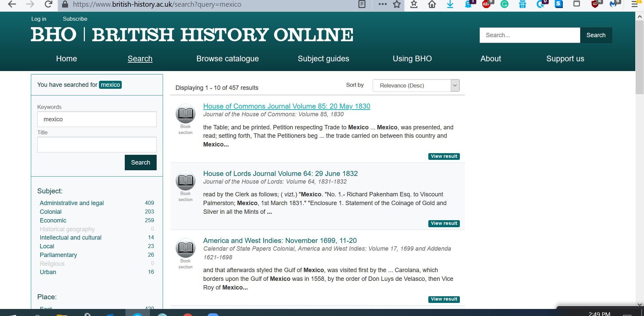This screenshot has height=316, width=644.
Task: Open the browser hamburger menu
Action: 635,4
